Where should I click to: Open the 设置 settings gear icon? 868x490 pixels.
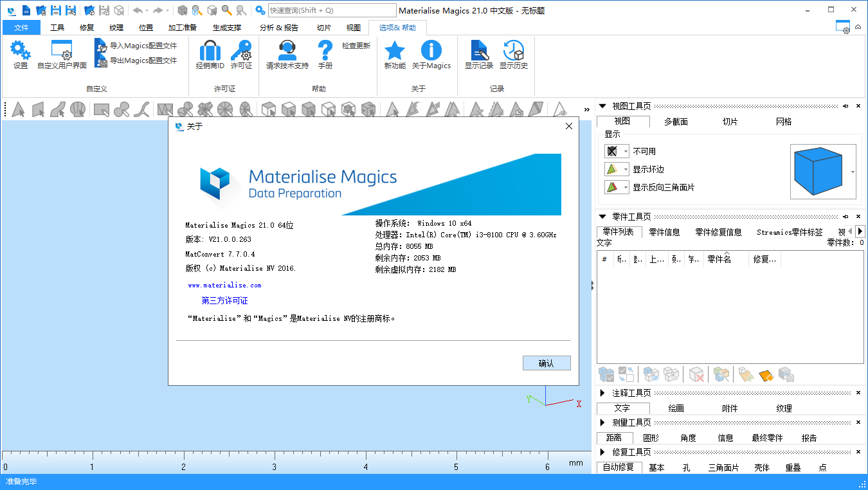(21, 50)
